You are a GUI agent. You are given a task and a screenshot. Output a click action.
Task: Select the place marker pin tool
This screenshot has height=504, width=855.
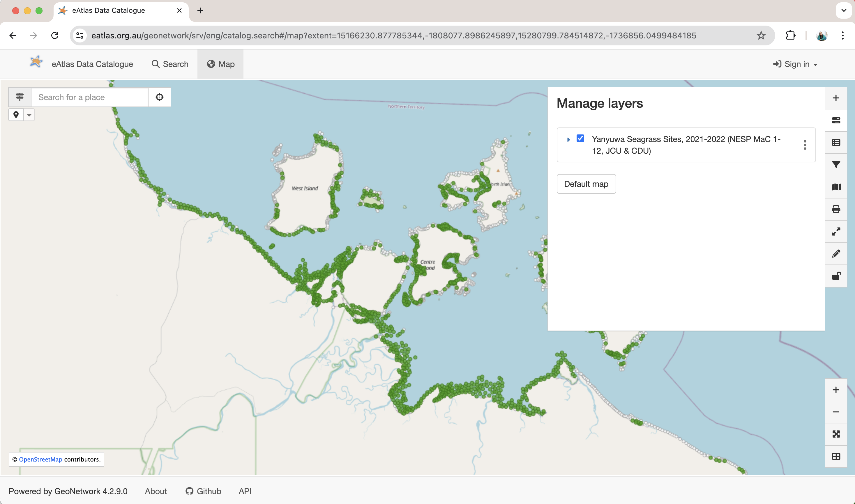tap(16, 115)
